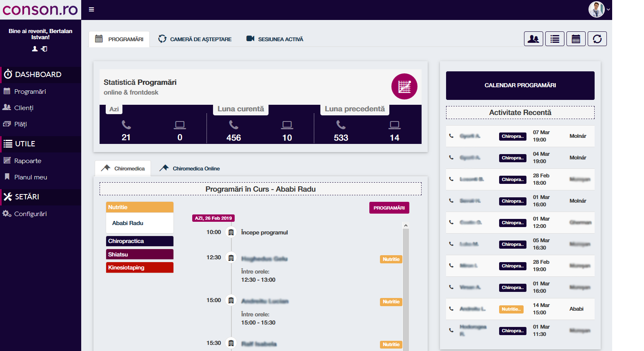Expand the Chiropractica category
Screen dimensions: 644x351
[140, 241]
